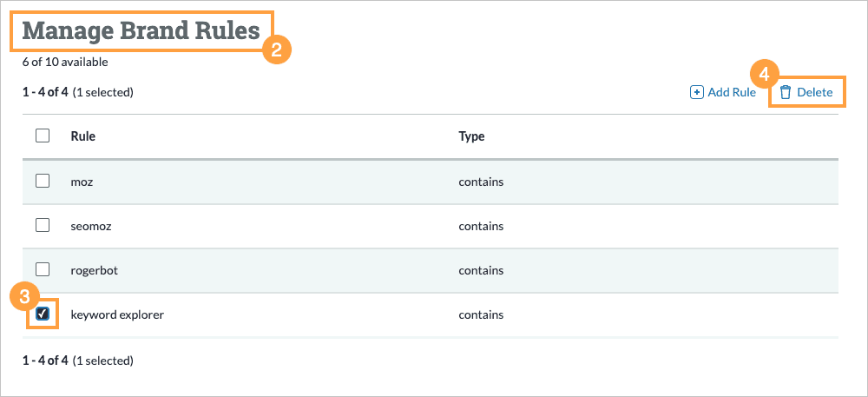Toggle the select-all checkbox in table header
Viewport: 868px width, 397px height.
coord(43,136)
